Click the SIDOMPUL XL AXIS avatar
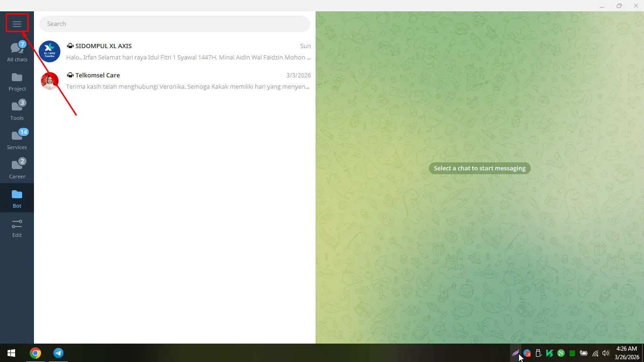The image size is (644, 362). pyautogui.click(x=50, y=51)
